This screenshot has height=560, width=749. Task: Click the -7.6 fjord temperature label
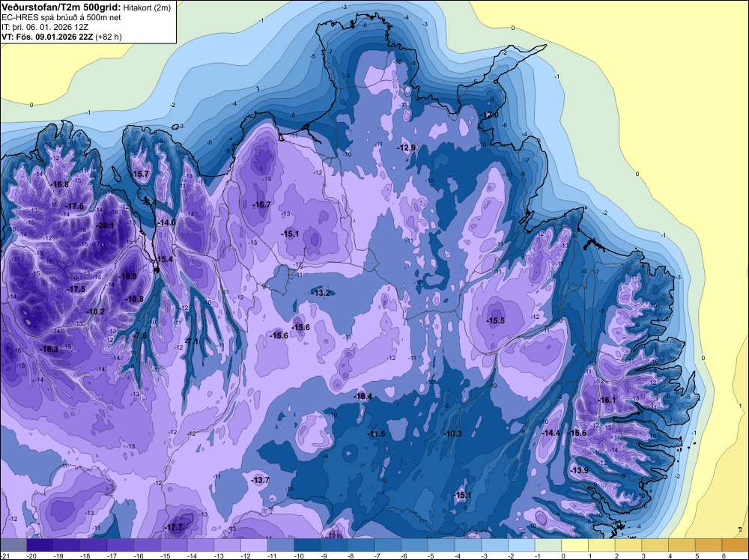pos(141,335)
